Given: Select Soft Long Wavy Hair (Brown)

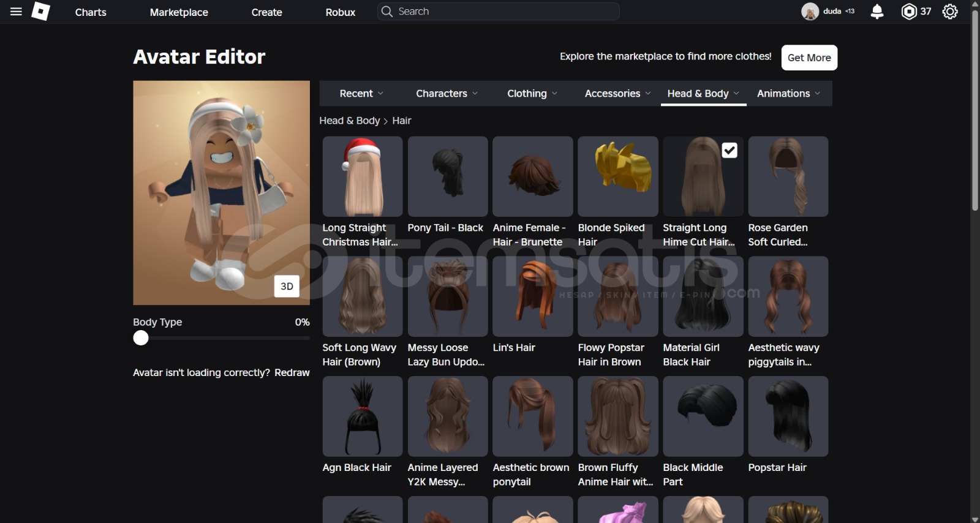Looking at the screenshot, I should coord(363,296).
